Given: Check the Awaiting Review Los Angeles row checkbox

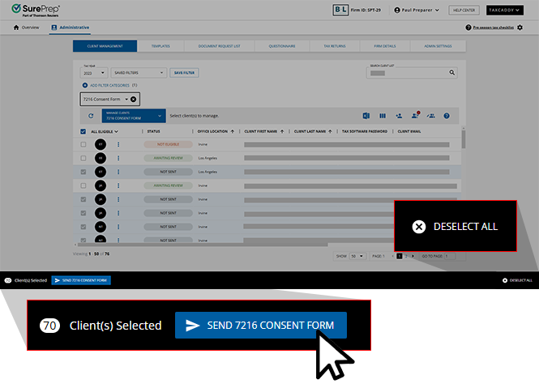Looking at the screenshot, I should click(83, 158).
